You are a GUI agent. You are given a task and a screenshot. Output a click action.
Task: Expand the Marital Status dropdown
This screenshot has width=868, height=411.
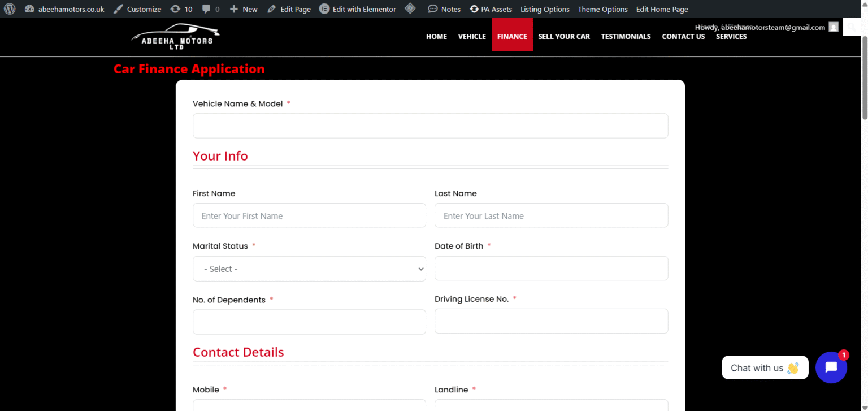309,269
